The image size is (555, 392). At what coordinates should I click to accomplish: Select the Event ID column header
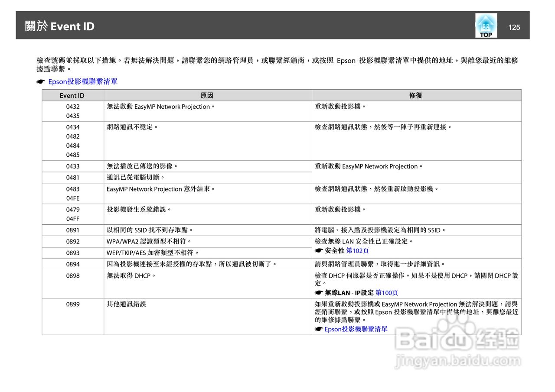coord(72,95)
